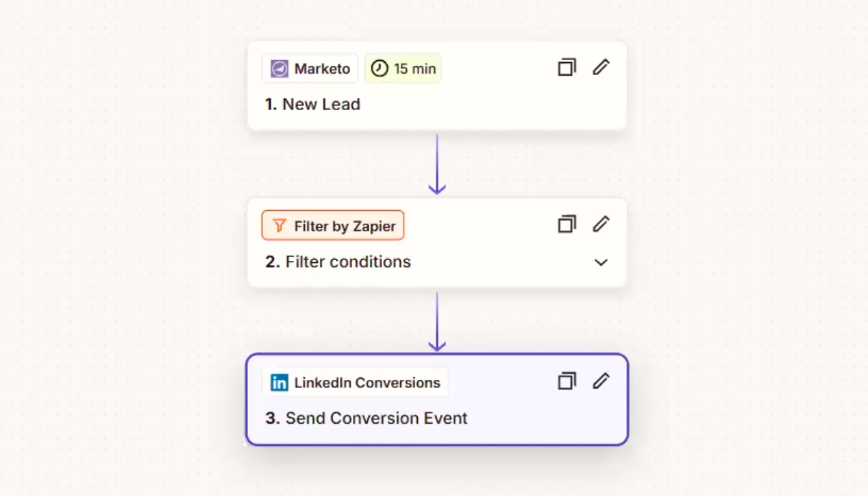The height and width of the screenshot is (496, 868).
Task: Click the arrow between Filter and LinkedIn step
Action: [437, 322]
